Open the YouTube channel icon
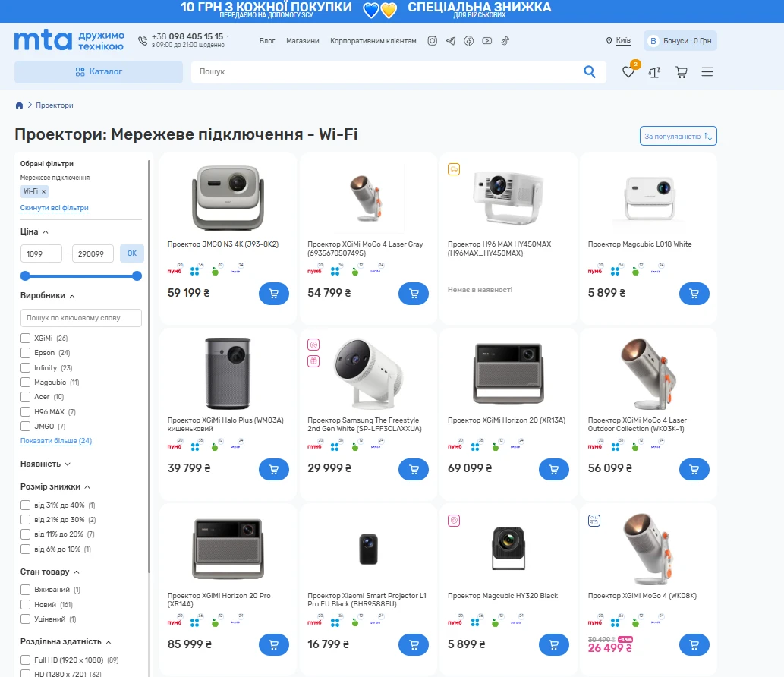Viewport: 784px width, 677px height. 487,41
